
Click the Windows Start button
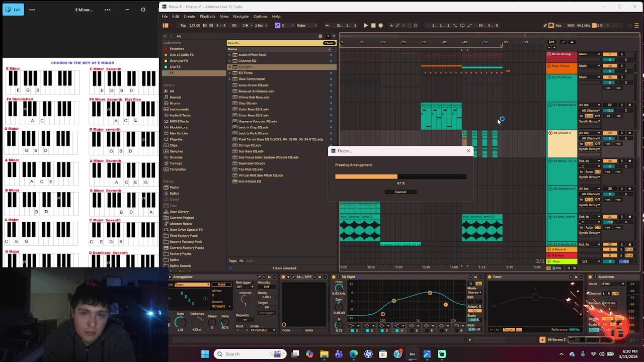point(205,354)
